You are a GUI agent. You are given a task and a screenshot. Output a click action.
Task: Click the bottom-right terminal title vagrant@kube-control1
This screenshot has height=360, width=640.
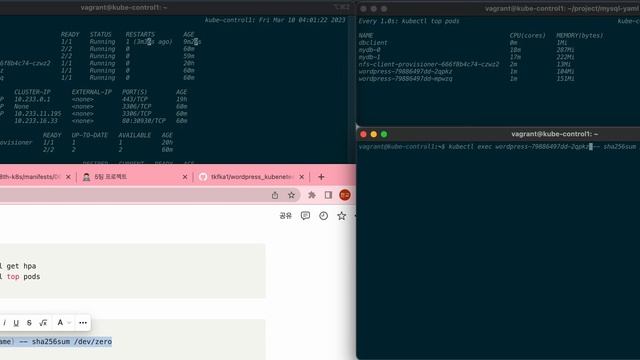click(x=554, y=134)
